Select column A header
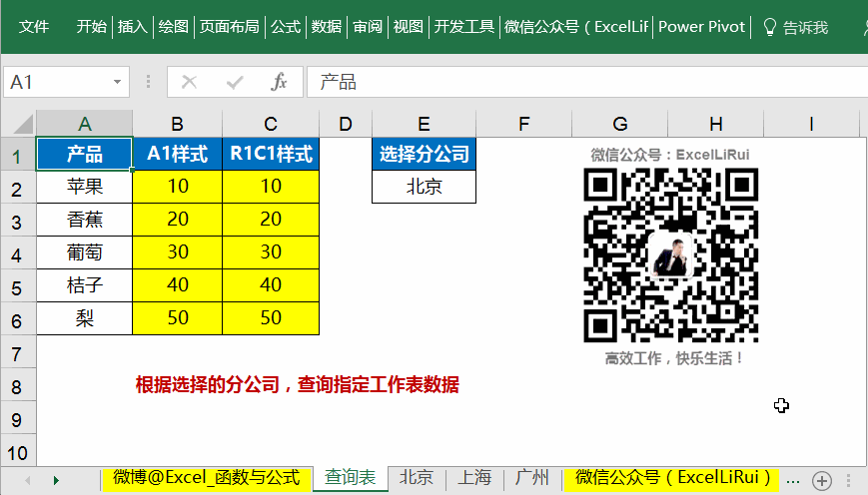 click(x=84, y=124)
